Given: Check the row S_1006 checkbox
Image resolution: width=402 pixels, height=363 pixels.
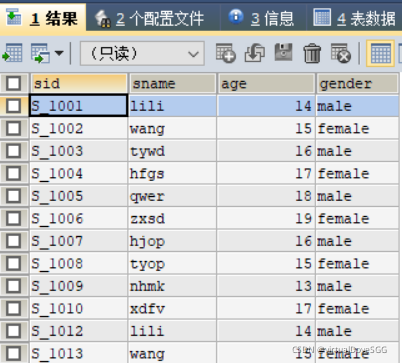Looking at the screenshot, I should 14,218.
